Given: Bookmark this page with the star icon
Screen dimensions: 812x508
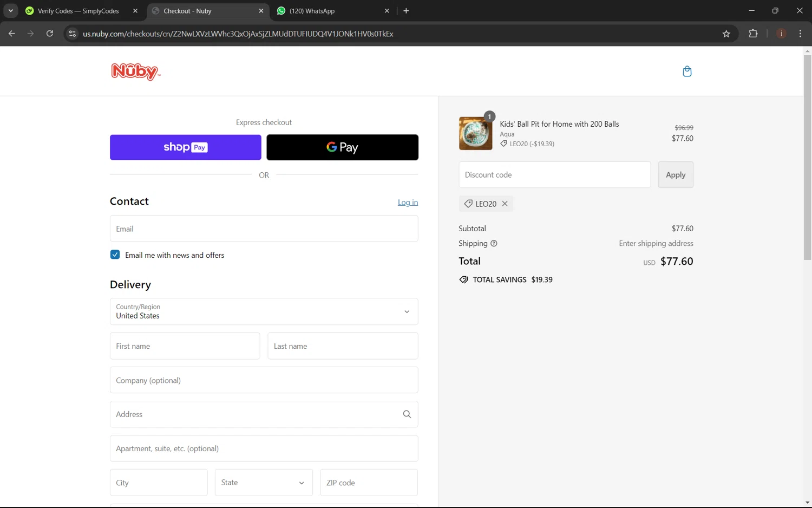Looking at the screenshot, I should [726, 34].
